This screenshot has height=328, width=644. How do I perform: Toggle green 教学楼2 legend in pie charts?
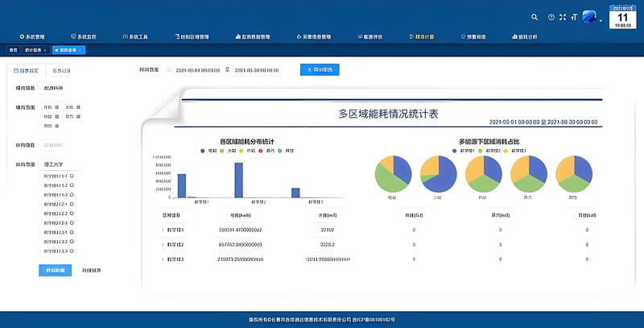pos(489,151)
